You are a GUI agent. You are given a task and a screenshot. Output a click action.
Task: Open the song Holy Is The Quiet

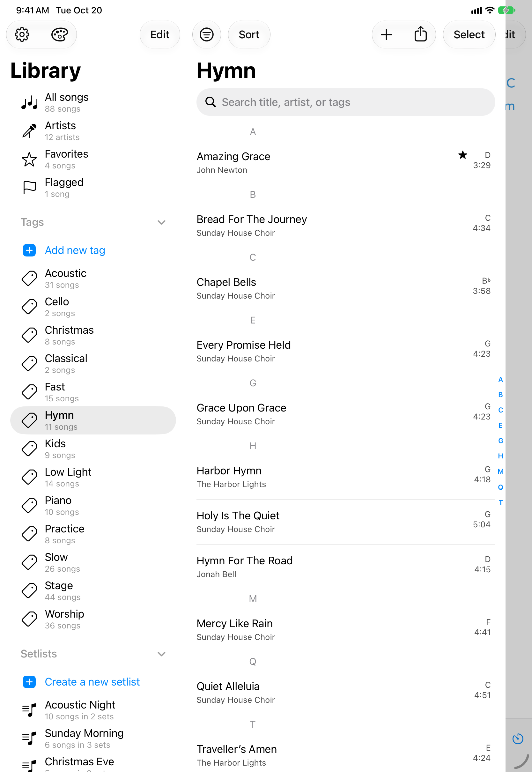pos(346,522)
